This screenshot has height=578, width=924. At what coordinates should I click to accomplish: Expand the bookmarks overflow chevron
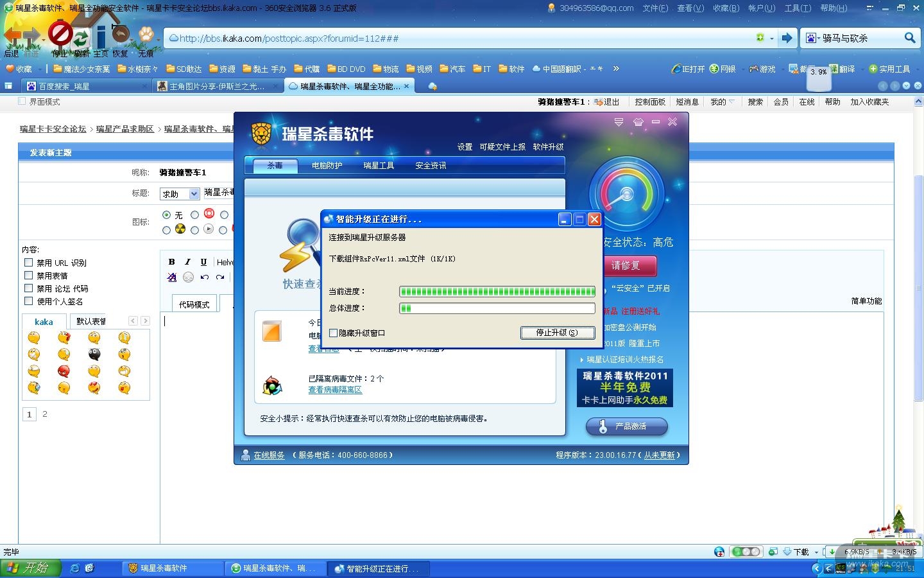616,69
